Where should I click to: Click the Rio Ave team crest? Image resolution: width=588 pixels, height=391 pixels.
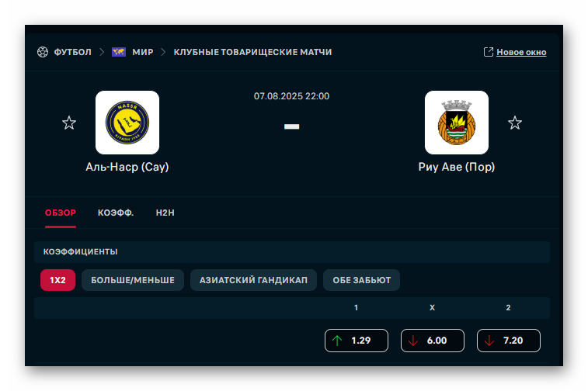click(x=457, y=123)
